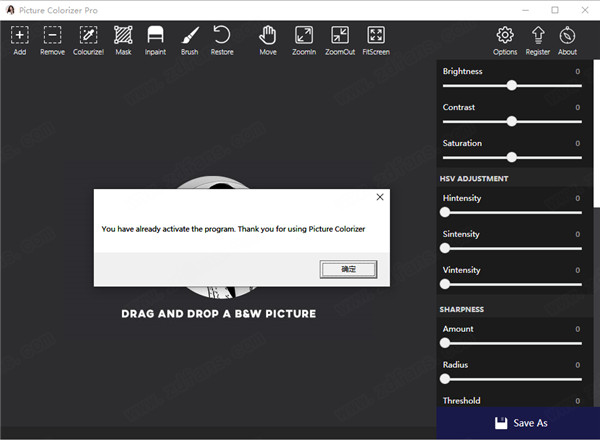Image resolution: width=600 pixels, height=440 pixels.
Task: Choose the Mask tool
Action: click(123, 41)
